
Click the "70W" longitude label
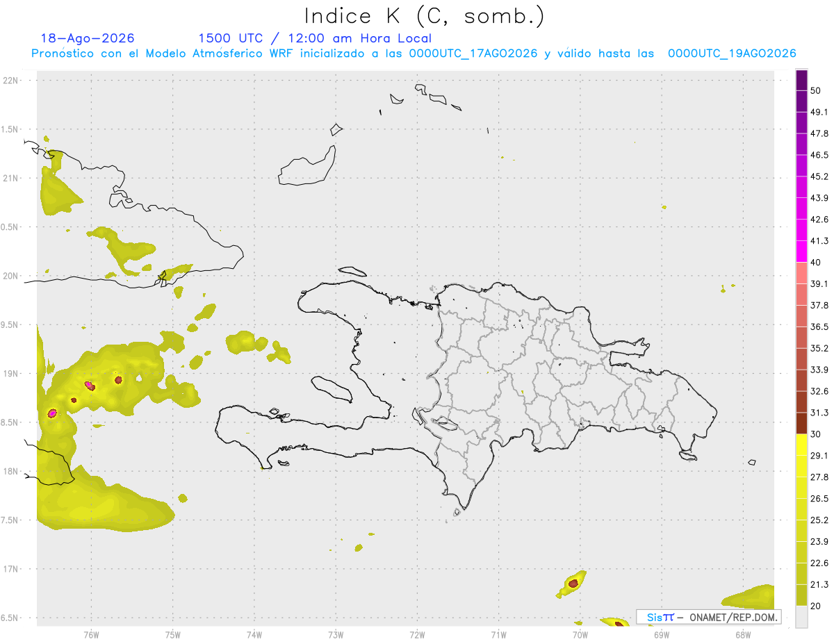click(x=580, y=634)
